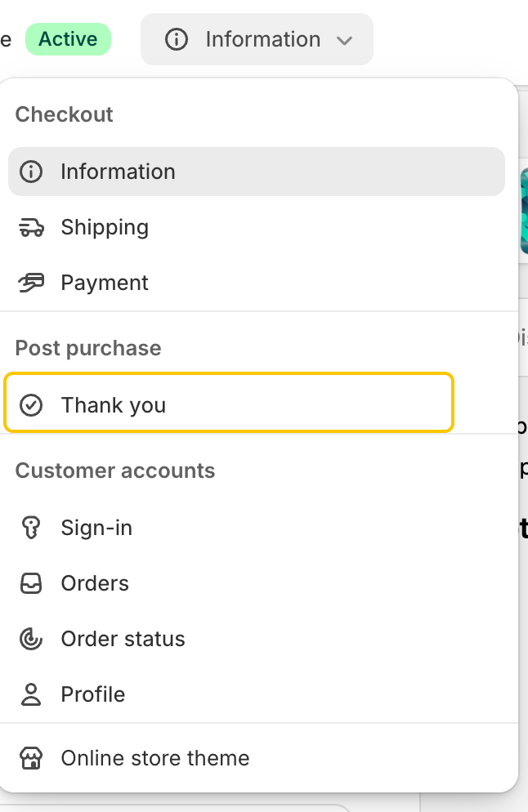528x812 pixels.
Task: Select the Profile menu entry
Action: pyautogui.click(x=257, y=694)
